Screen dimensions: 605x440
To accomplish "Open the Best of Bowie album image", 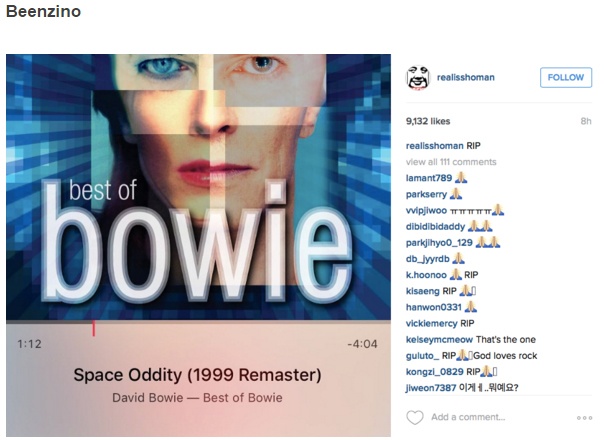I will pyautogui.click(x=198, y=187).
